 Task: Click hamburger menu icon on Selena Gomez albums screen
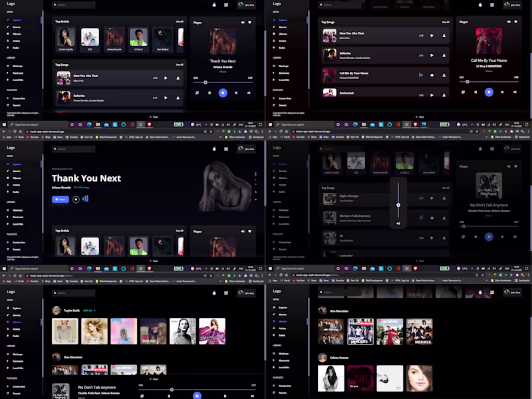coord(492,292)
